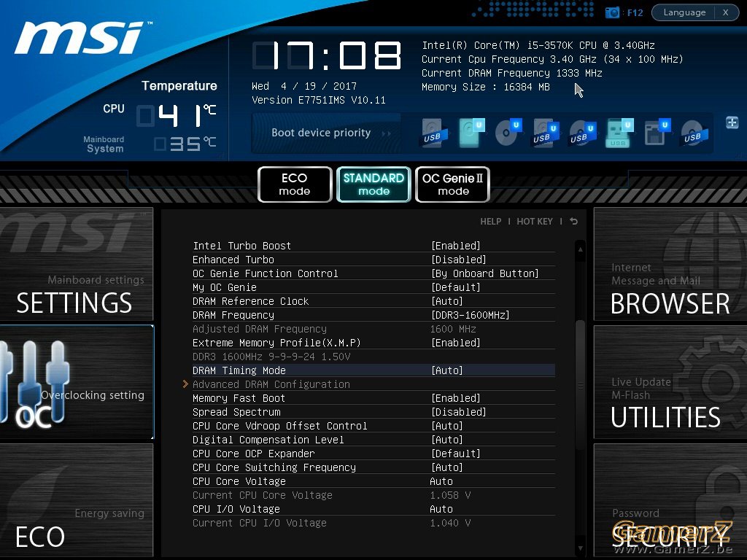Viewport: 747px width, 560px height.
Task: Click the Current CPU I/O Voltage 1.040 V value
Action: (x=449, y=523)
